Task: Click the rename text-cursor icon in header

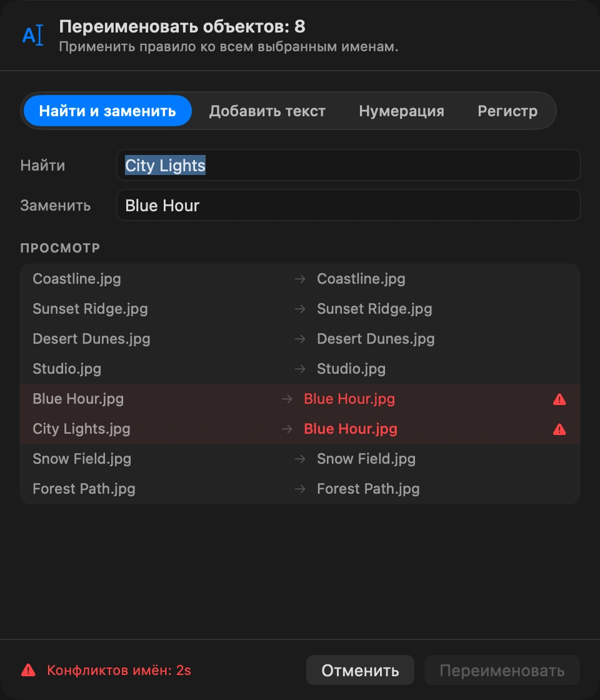Action: (x=33, y=35)
